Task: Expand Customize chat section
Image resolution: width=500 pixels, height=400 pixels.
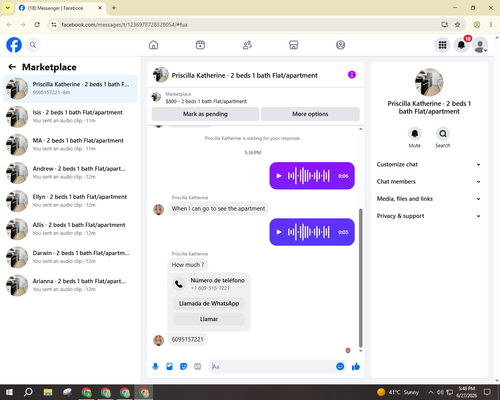Action: pyautogui.click(x=429, y=164)
